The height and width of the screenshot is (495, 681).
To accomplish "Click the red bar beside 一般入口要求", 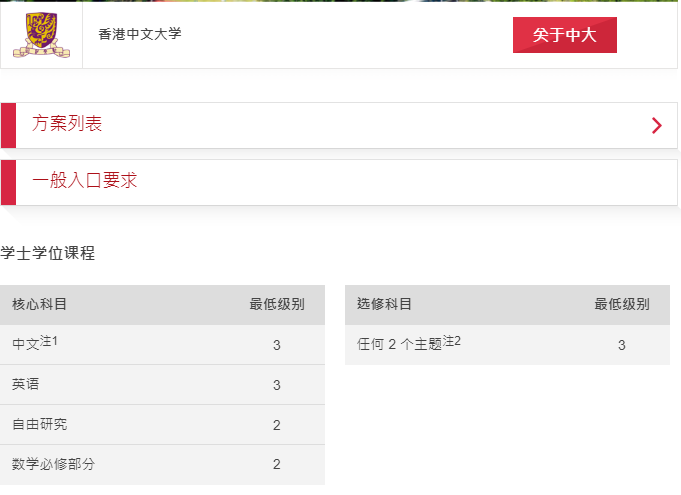I will click(9, 182).
